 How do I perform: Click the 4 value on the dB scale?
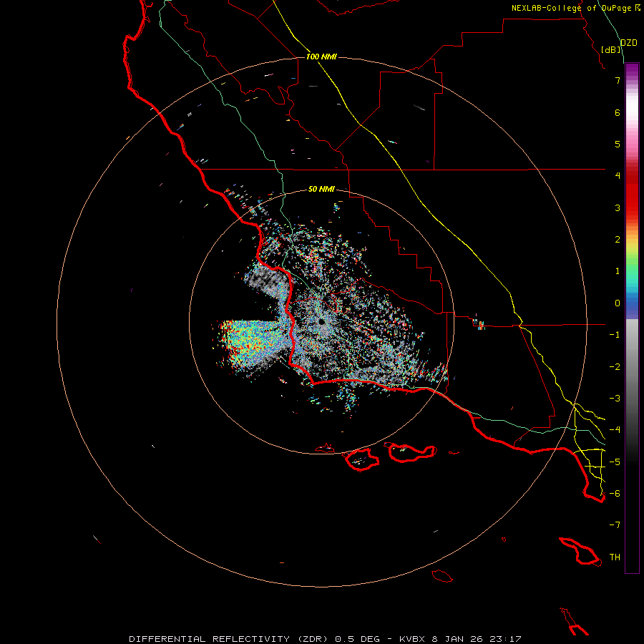tap(618, 176)
